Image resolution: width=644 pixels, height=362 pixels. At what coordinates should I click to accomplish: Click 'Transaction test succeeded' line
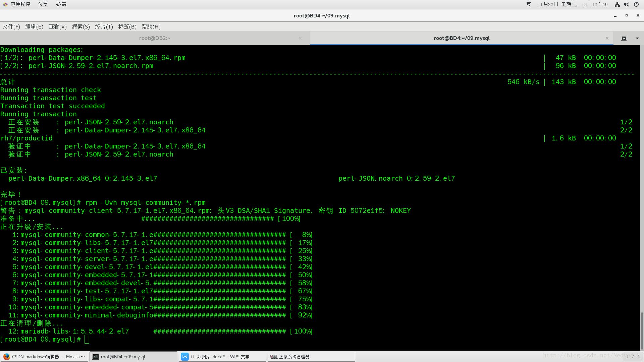(x=53, y=106)
